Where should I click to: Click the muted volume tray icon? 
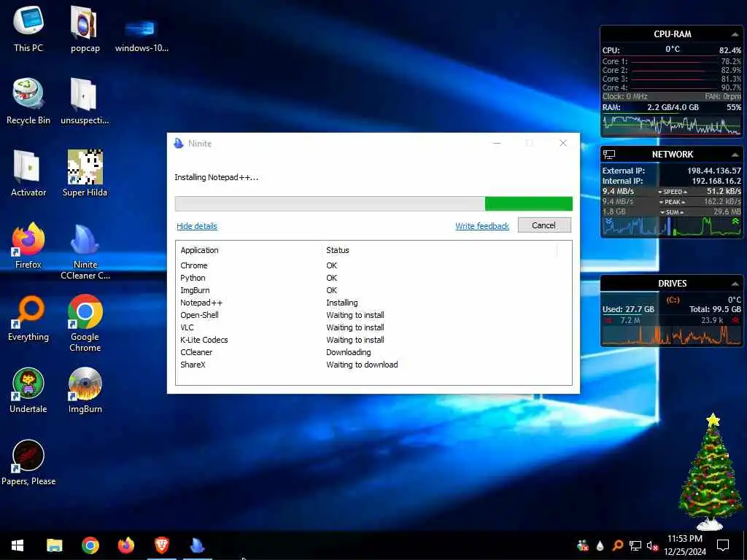click(x=652, y=545)
